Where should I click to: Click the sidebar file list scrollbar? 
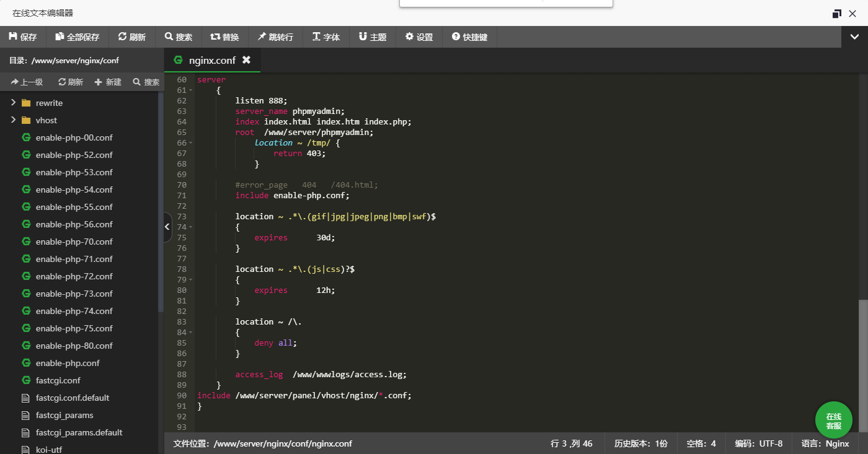[x=161, y=201]
